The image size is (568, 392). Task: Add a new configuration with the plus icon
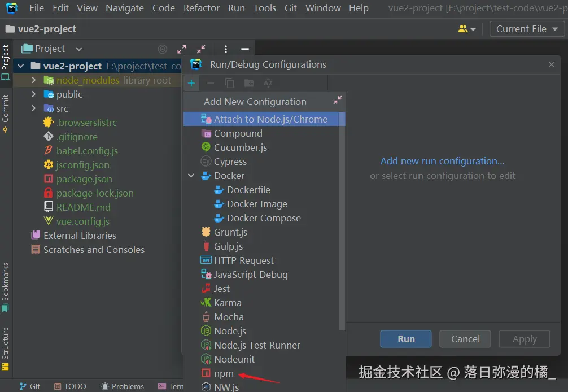[x=191, y=83]
